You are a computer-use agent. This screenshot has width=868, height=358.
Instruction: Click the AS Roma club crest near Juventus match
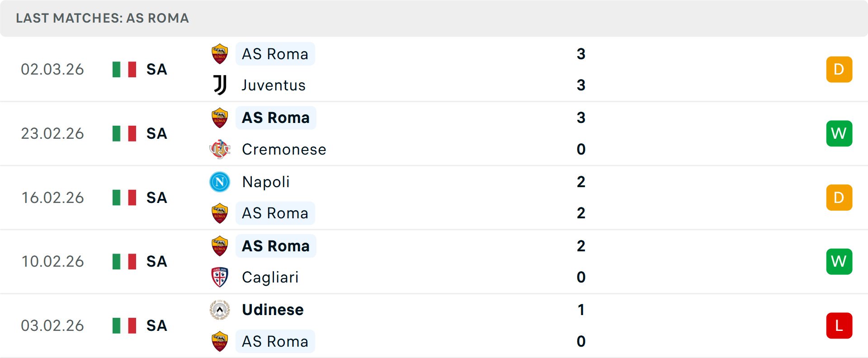click(x=219, y=53)
